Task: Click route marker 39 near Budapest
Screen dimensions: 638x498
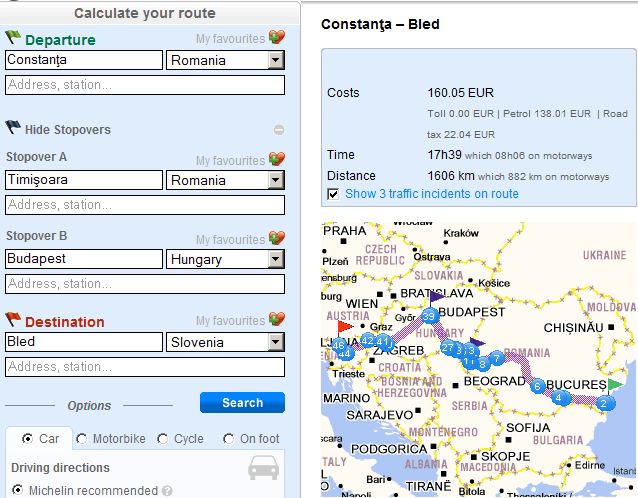Action: coord(428,316)
